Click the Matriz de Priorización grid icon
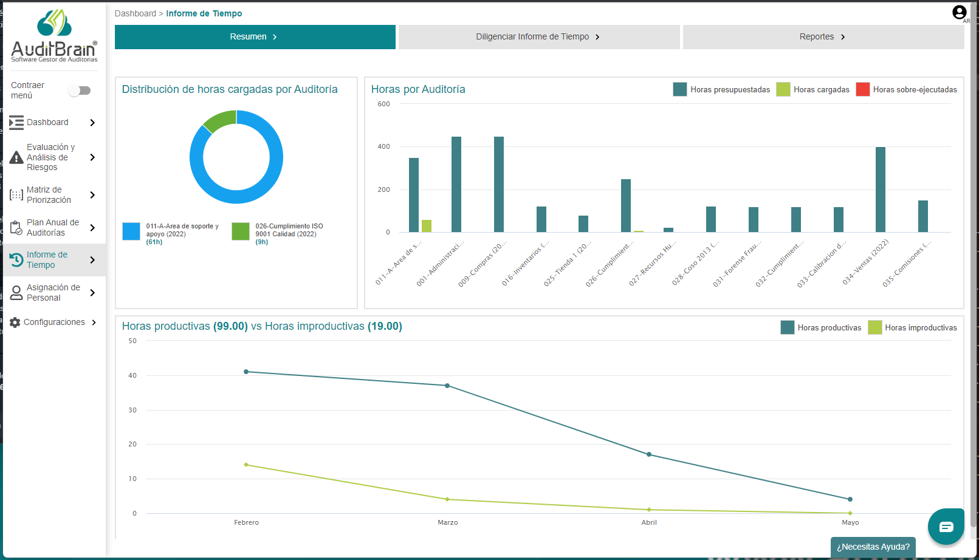Image resolution: width=979 pixels, height=560 pixels. 16,194
